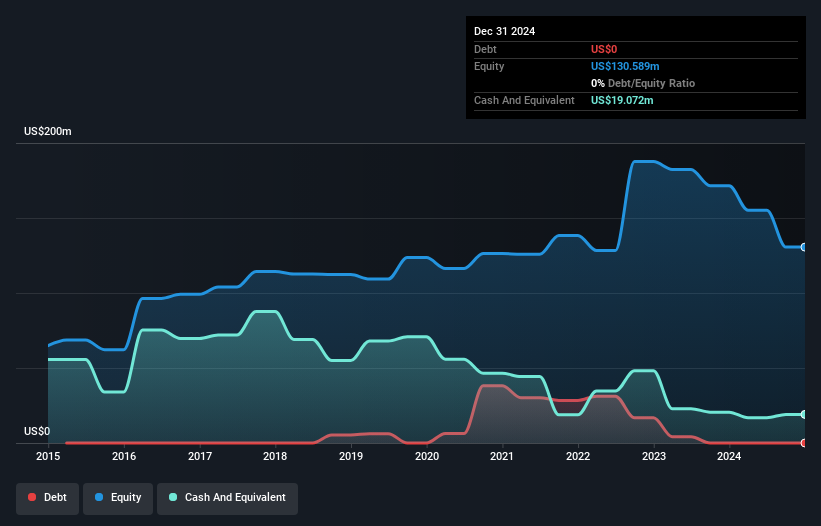Click the 2019 x-axis label
This screenshot has height=526, width=821.
point(351,456)
